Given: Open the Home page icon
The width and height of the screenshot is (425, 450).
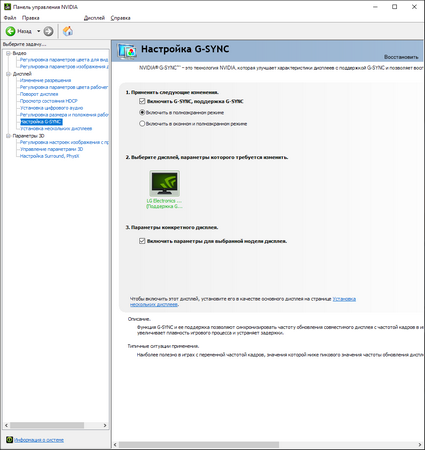Looking at the screenshot, I should tap(68, 31).
